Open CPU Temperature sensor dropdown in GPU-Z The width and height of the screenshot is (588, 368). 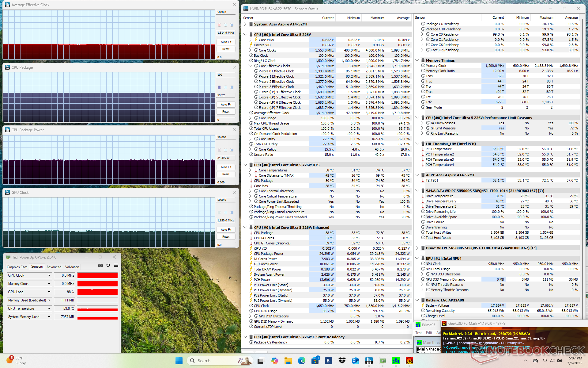tap(49, 309)
